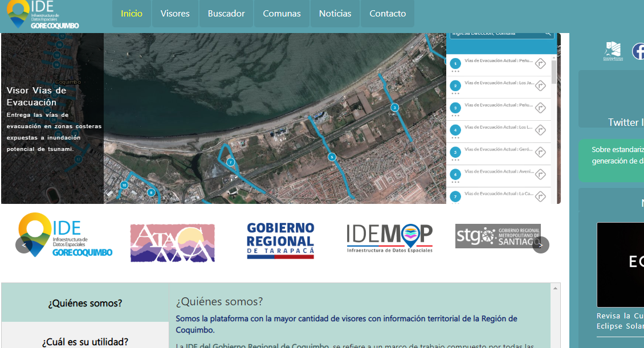Click the '¿Quiénes somos?' content heading
Viewport: 644px width, 348px height.
[x=219, y=302]
